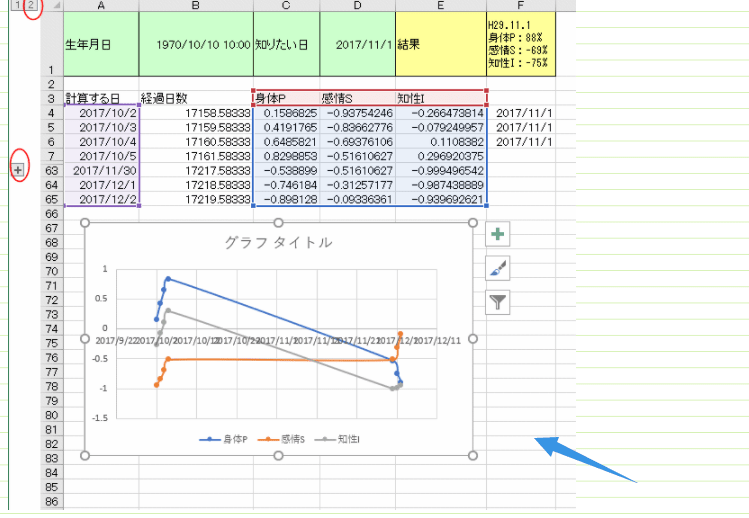
Task: Select column E header
Action: point(440,6)
